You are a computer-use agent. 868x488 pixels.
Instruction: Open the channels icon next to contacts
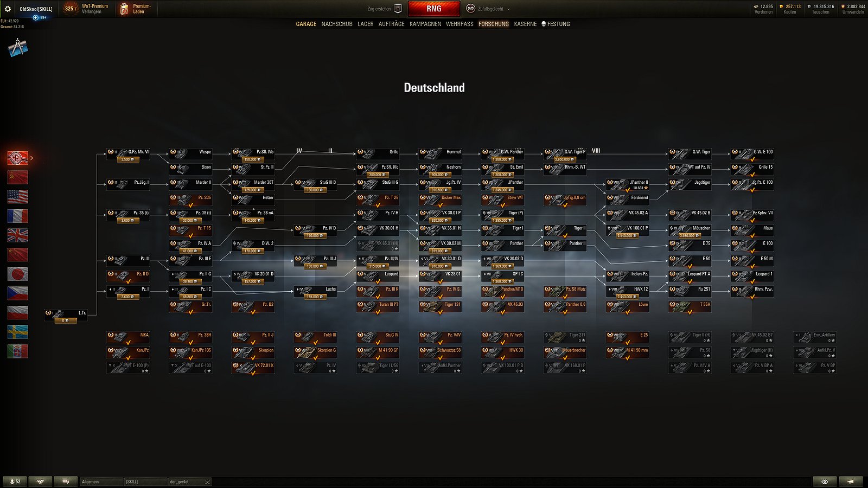pos(65,481)
